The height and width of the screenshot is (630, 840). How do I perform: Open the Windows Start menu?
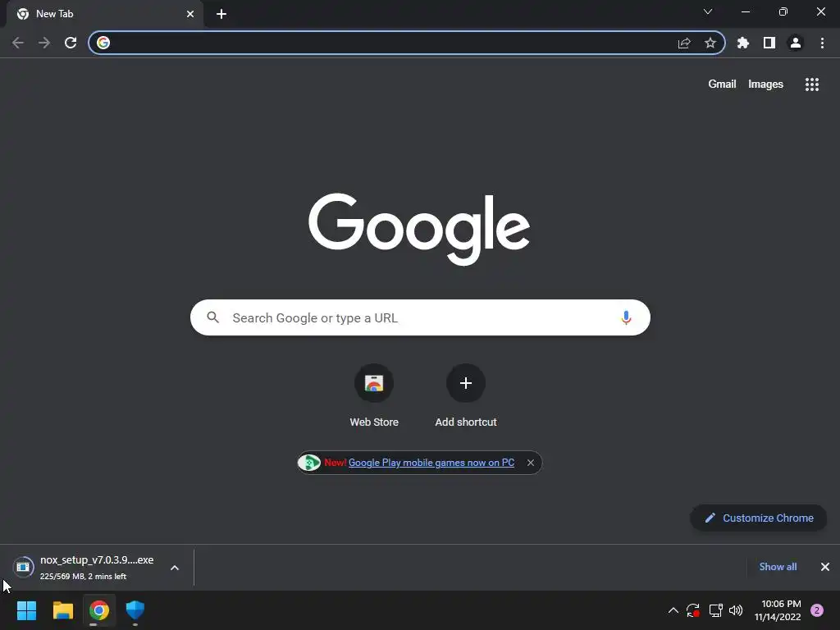point(26,610)
